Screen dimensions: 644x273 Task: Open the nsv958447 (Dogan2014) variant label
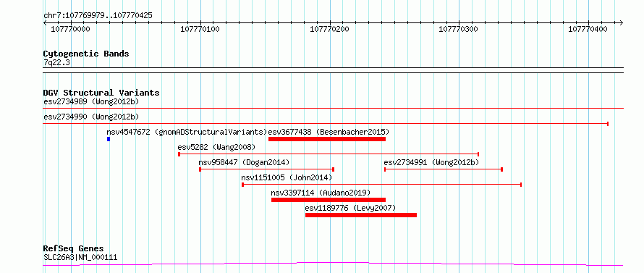[244, 162]
